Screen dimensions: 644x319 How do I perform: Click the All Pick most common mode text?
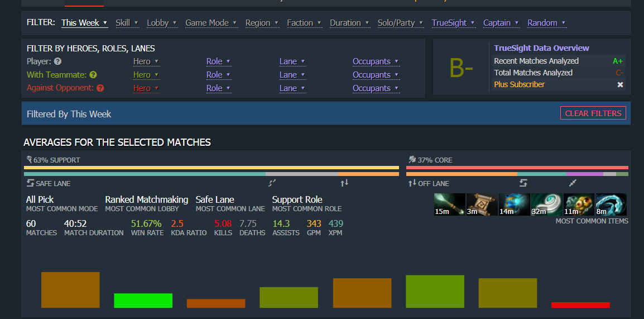(40, 200)
